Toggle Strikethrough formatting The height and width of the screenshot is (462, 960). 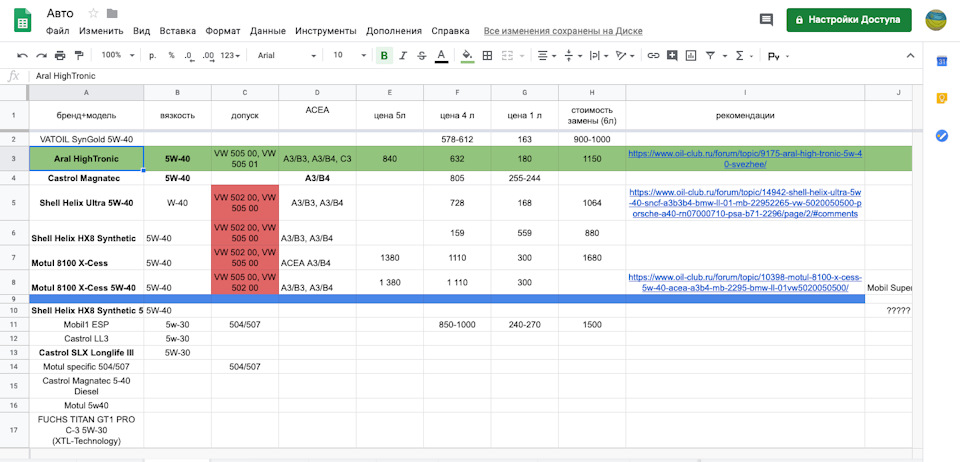click(421, 56)
